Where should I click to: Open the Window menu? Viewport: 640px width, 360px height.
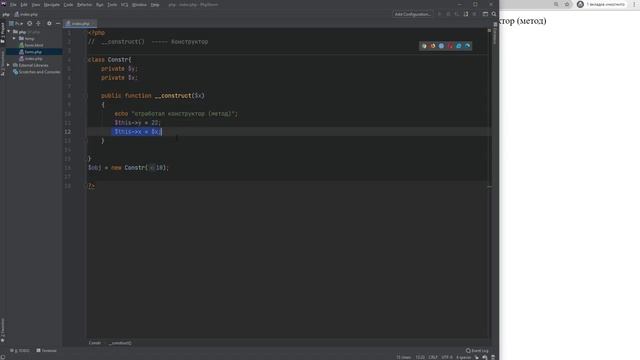pos(139,4)
